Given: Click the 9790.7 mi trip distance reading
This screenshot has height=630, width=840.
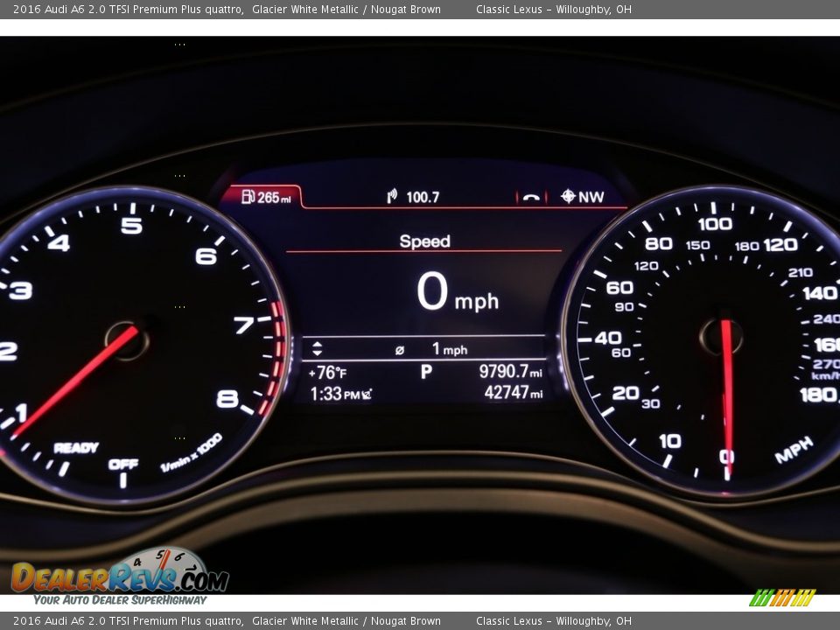Looking at the screenshot, I should tap(510, 372).
